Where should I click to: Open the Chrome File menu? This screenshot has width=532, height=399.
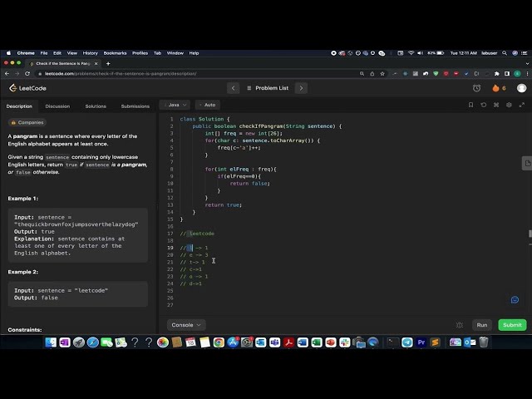click(x=44, y=53)
